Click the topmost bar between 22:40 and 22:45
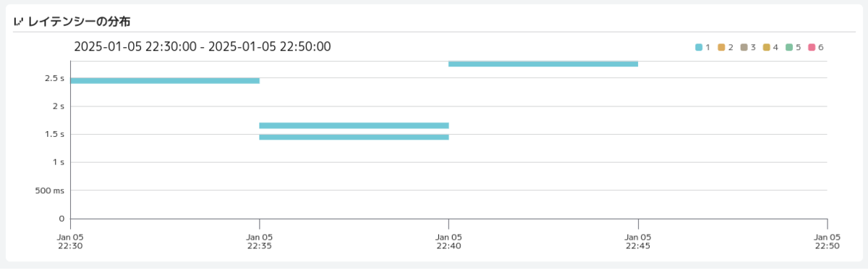The height and width of the screenshot is (273, 868). pos(543,64)
